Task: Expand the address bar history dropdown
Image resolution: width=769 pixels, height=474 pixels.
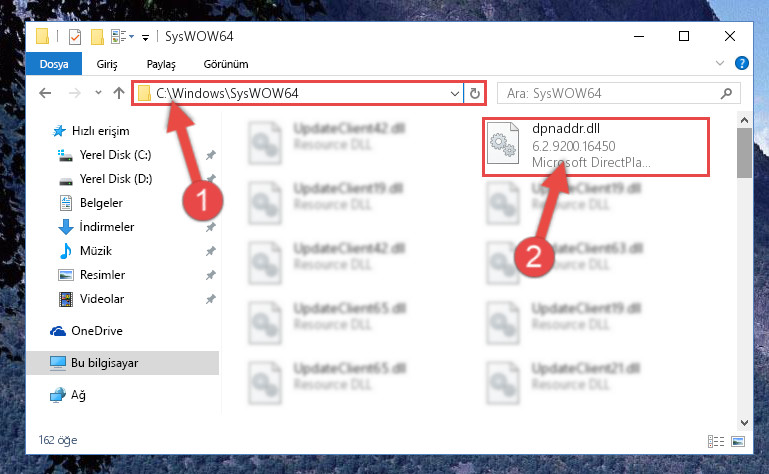Action: click(x=455, y=93)
